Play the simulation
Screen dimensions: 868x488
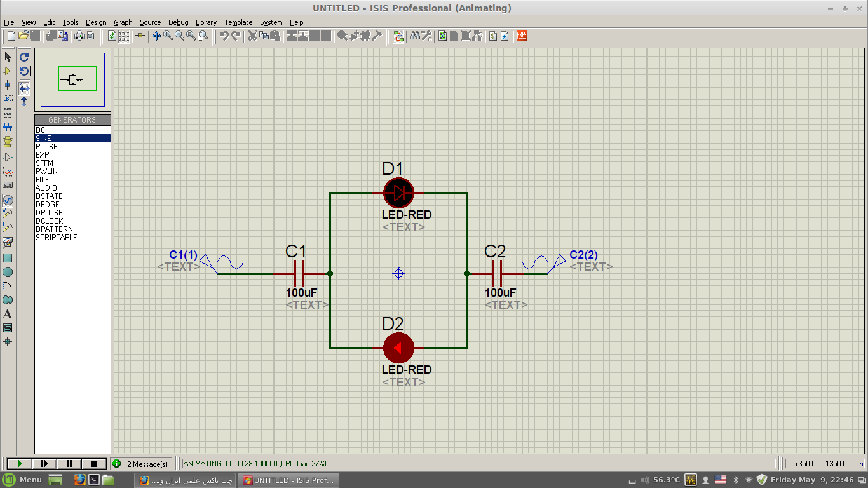point(19,464)
